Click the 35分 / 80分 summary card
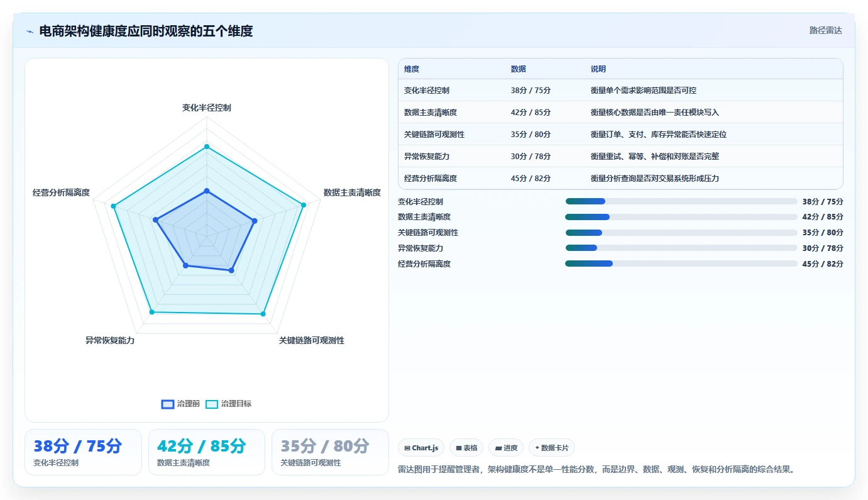 click(330, 452)
